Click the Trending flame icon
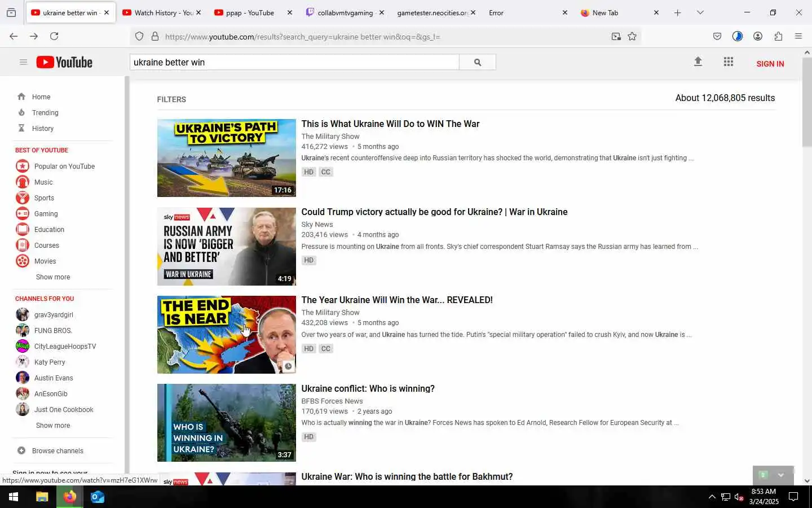Viewport: 812px width, 508px height. click(x=21, y=112)
